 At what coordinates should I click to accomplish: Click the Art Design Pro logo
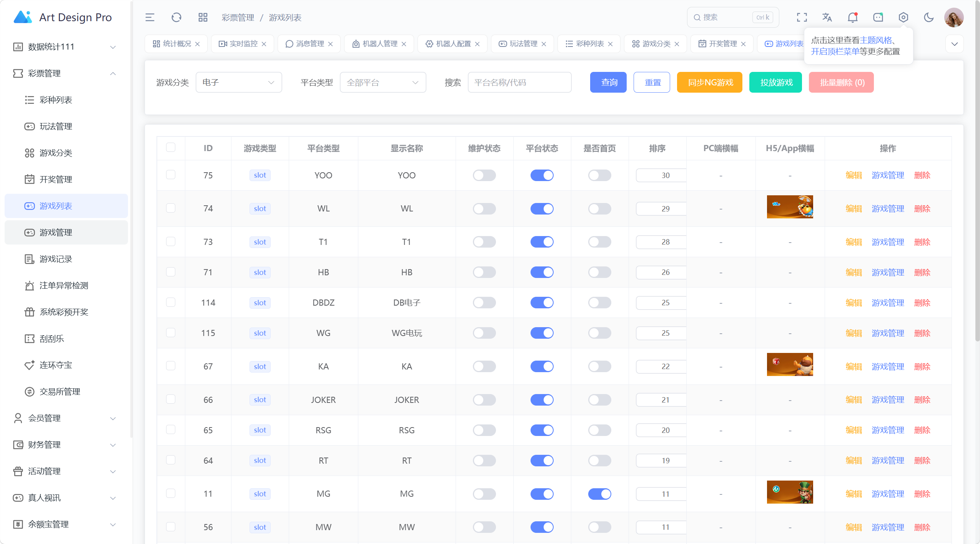(x=62, y=17)
